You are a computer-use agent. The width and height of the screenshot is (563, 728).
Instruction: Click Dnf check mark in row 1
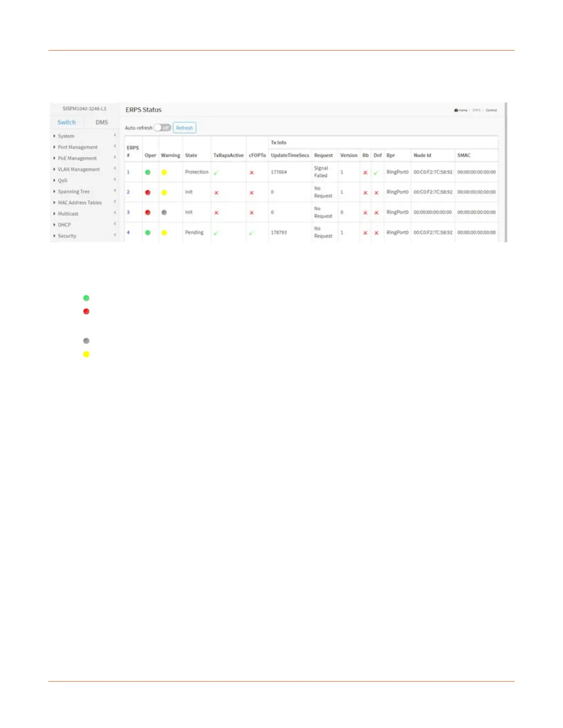pos(376,172)
